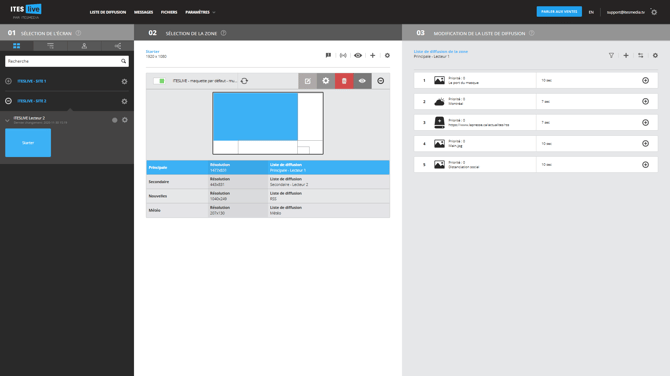Collapse the ITESLIVE Lecteur 2 chevron
The width and height of the screenshot is (670, 376).
click(x=7, y=120)
